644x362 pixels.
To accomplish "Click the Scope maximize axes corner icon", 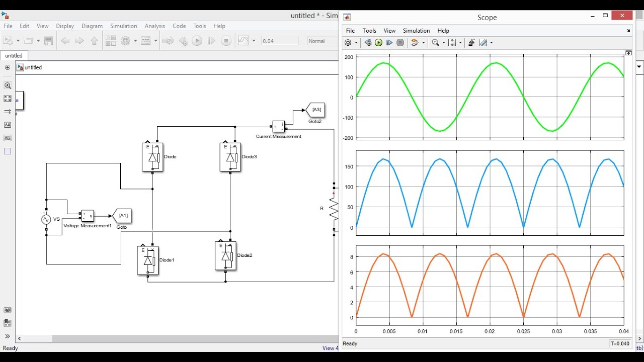I will [x=628, y=53].
